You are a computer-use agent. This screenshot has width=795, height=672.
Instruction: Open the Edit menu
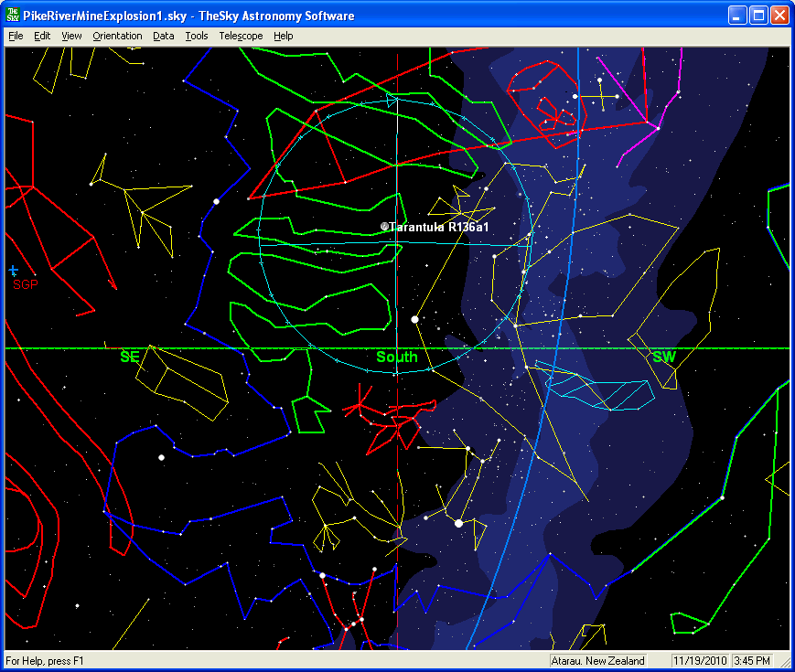click(x=42, y=36)
